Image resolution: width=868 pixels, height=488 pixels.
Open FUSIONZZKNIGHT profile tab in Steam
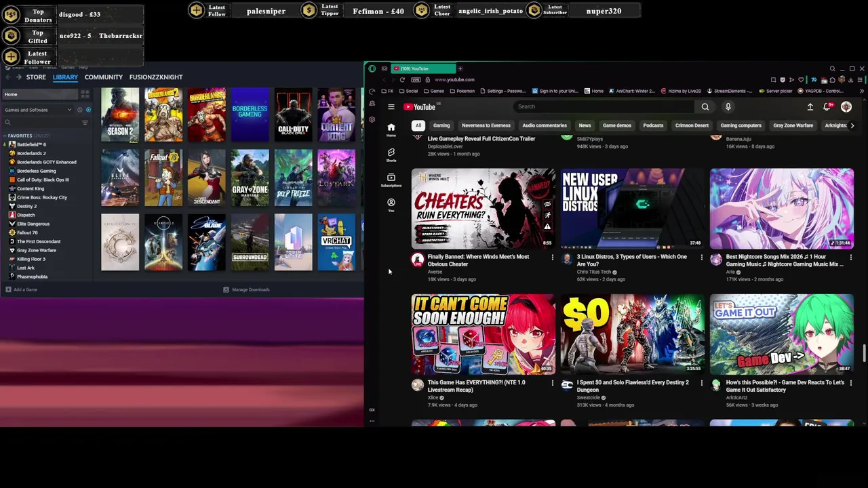(156, 77)
